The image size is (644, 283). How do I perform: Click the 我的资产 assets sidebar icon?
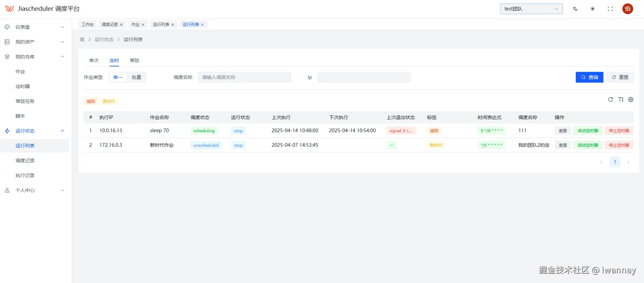pos(7,42)
